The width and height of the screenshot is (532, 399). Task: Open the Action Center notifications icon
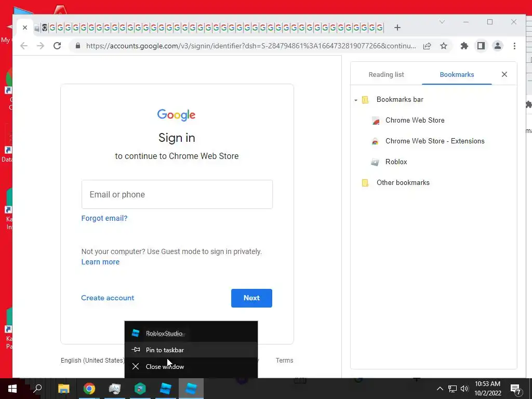[x=516, y=389]
